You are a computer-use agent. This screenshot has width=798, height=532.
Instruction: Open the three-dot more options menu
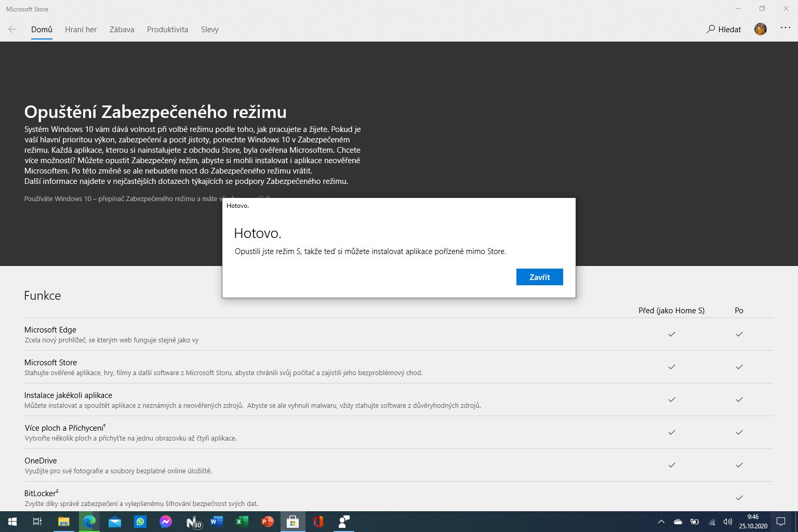pyautogui.click(x=786, y=29)
